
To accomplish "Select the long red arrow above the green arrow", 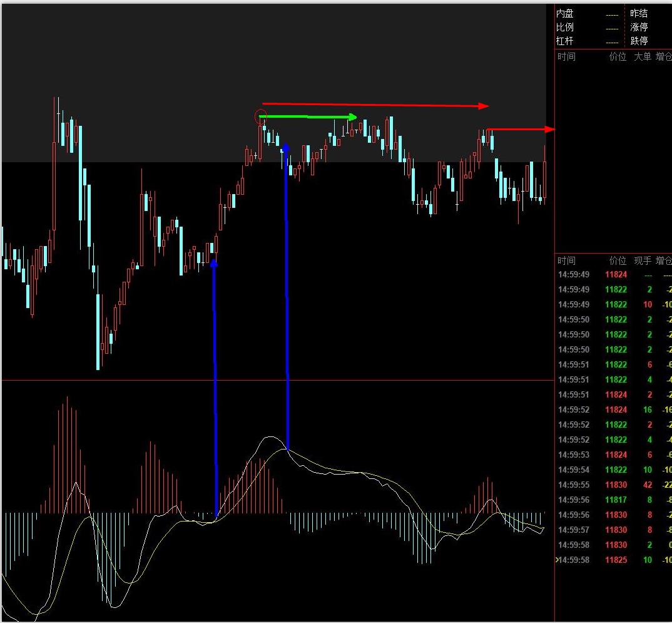I will pyautogui.click(x=374, y=105).
